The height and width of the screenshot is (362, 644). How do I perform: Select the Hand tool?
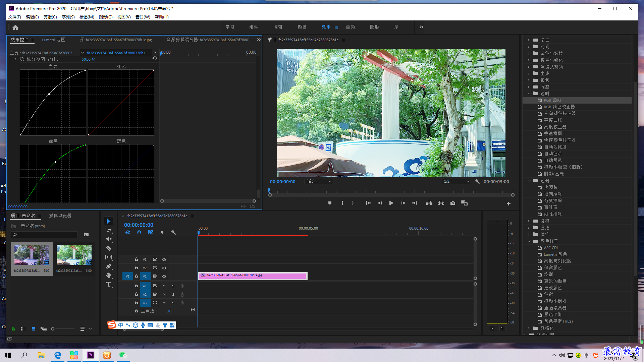tap(109, 275)
